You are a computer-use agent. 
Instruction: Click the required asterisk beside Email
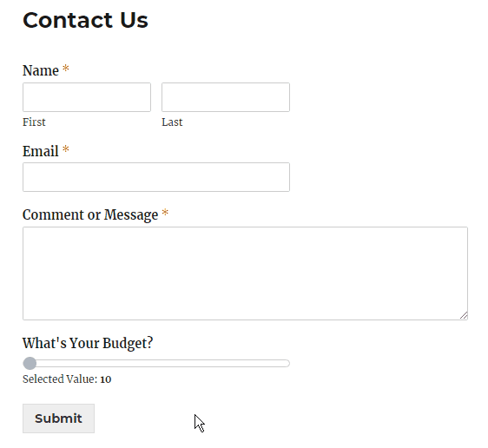pos(66,149)
